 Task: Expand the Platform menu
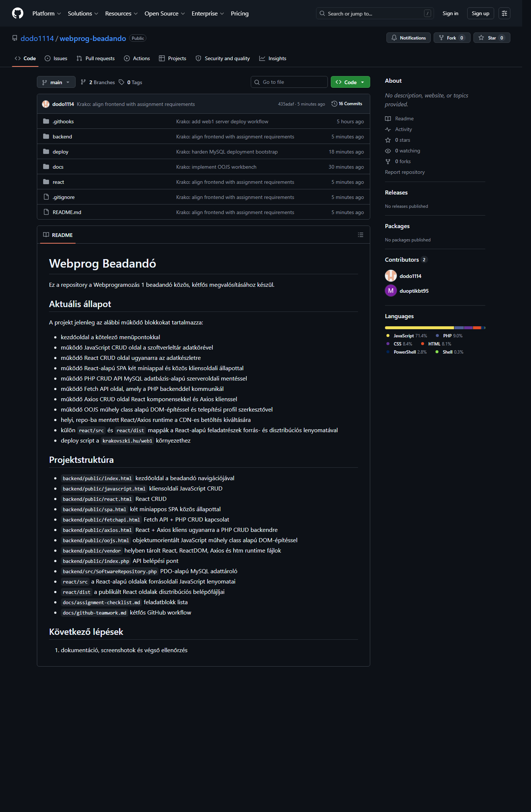point(46,14)
